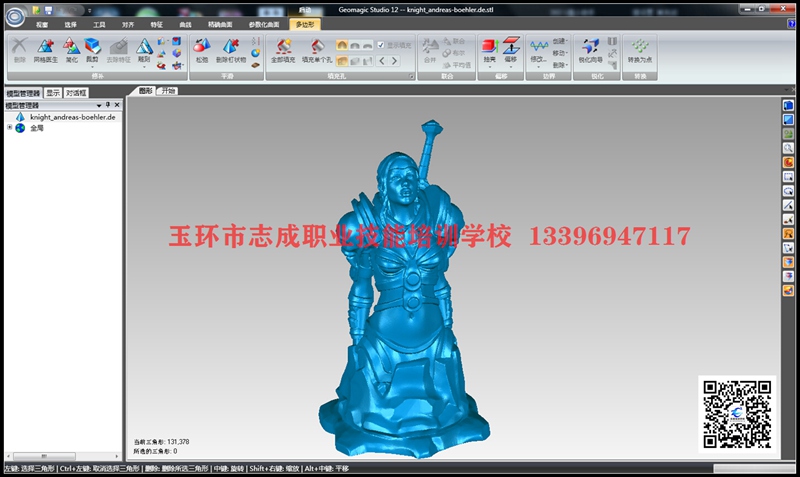Click the Geomagic application orb button

click(15, 17)
